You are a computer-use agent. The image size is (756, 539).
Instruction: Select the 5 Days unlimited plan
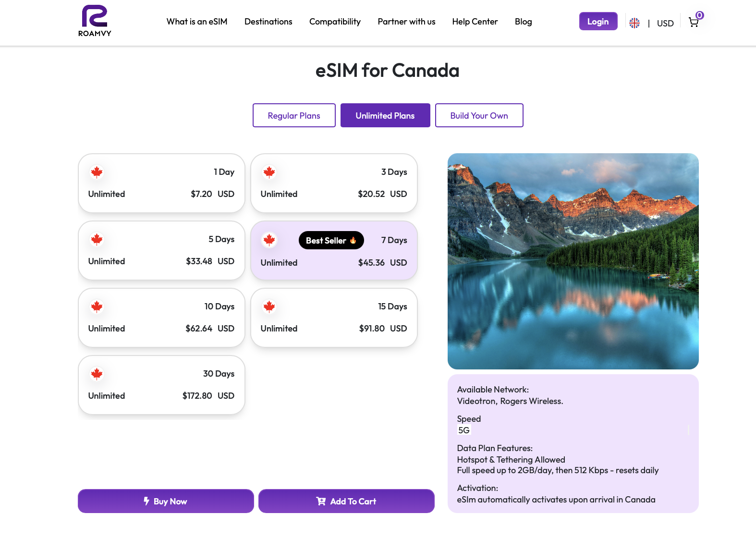tap(161, 250)
